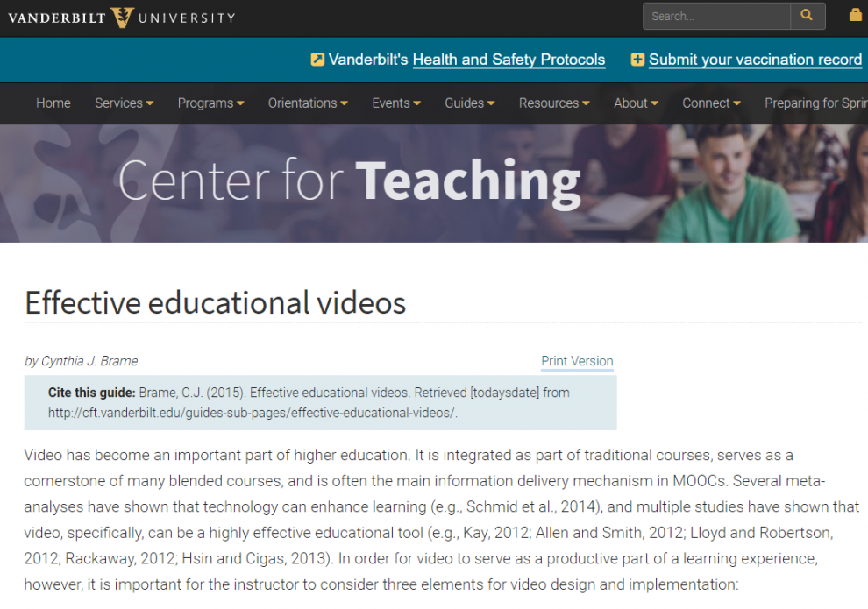Click the plus icon beside Submit vaccination record
The height and width of the screenshot is (609, 868).
pyautogui.click(x=637, y=60)
